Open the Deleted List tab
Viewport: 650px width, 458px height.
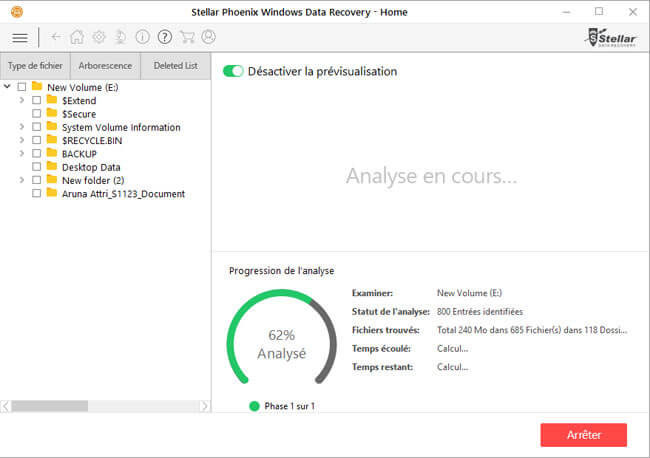pos(175,66)
